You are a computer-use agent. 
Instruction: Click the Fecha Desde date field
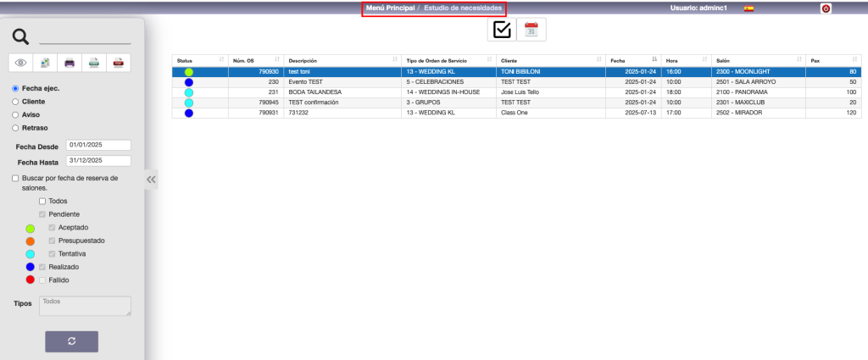pos(97,146)
